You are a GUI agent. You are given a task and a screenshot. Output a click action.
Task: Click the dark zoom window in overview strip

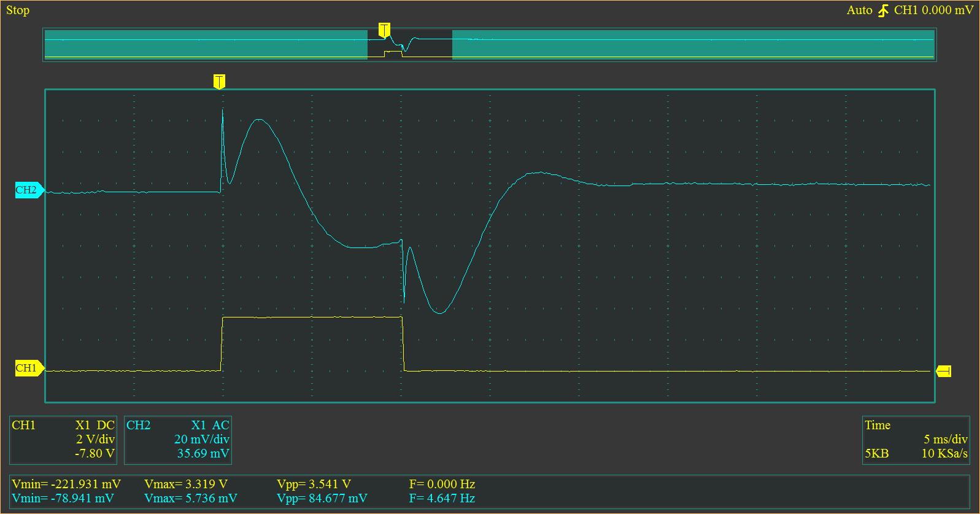pyautogui.click(x=410, y=45)
